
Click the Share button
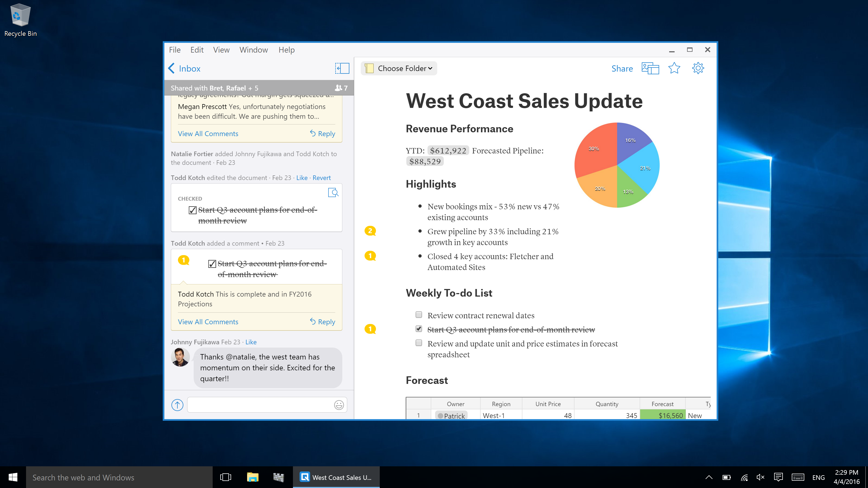(x=622, y=68)
